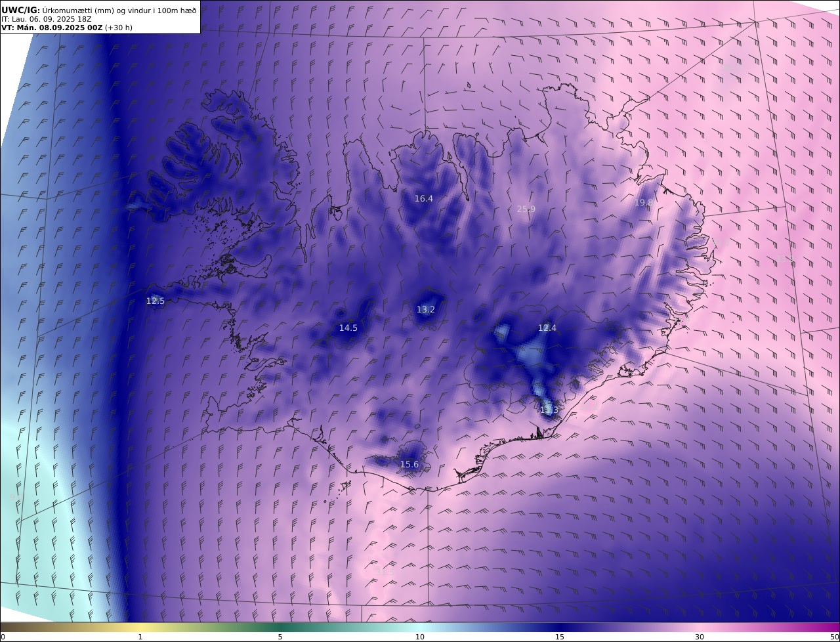Click the color bar label 0
840x642 pixels.
(3, 637)
